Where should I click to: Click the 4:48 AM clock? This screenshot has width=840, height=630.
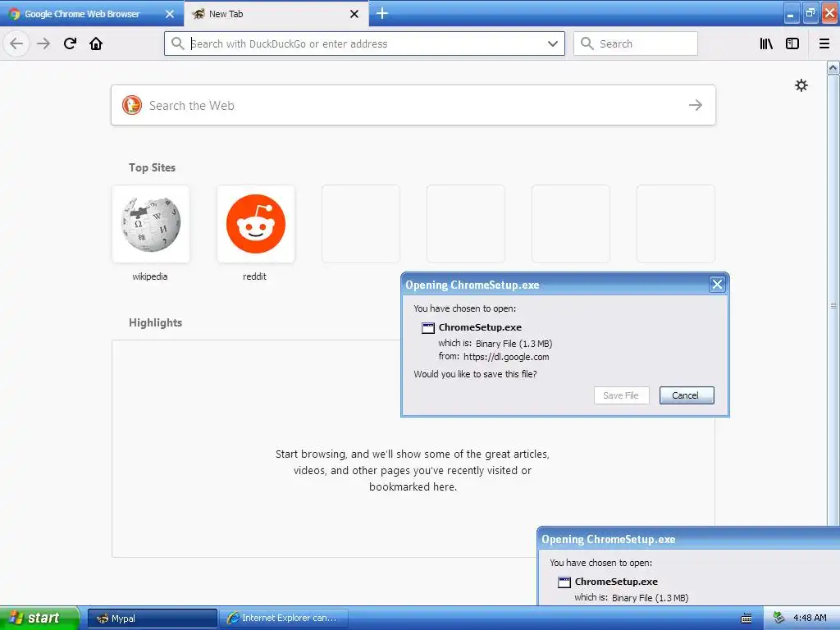coord(810,618)
